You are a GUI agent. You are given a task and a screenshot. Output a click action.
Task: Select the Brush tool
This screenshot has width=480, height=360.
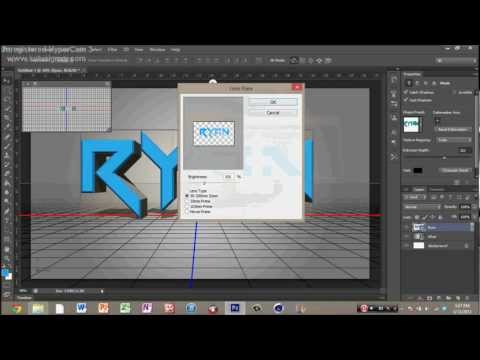coord(7,146)
